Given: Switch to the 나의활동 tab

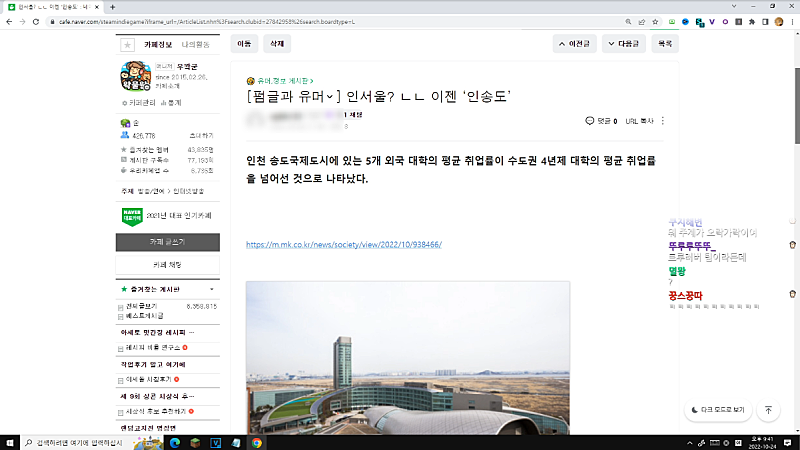Looking at the screenshot, I should point(196,44).
